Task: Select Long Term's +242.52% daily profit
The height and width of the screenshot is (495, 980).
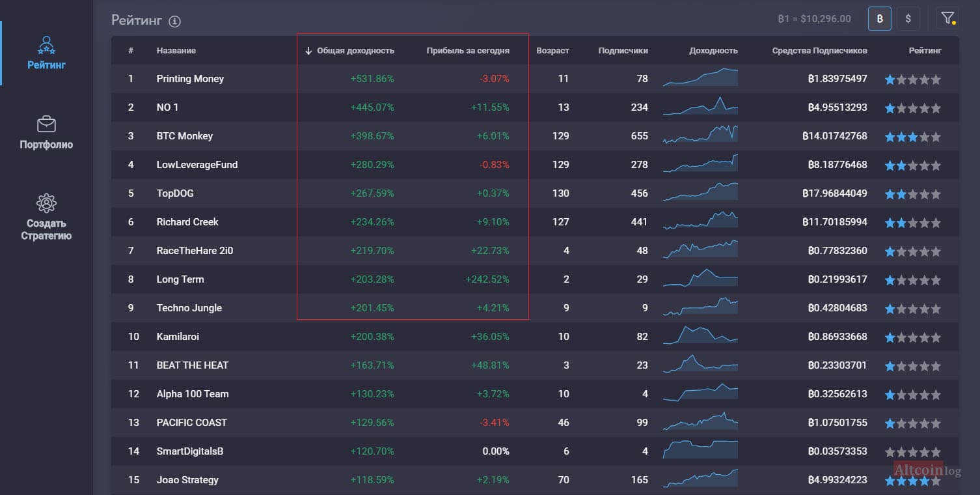Action: (x=487, y=279)
